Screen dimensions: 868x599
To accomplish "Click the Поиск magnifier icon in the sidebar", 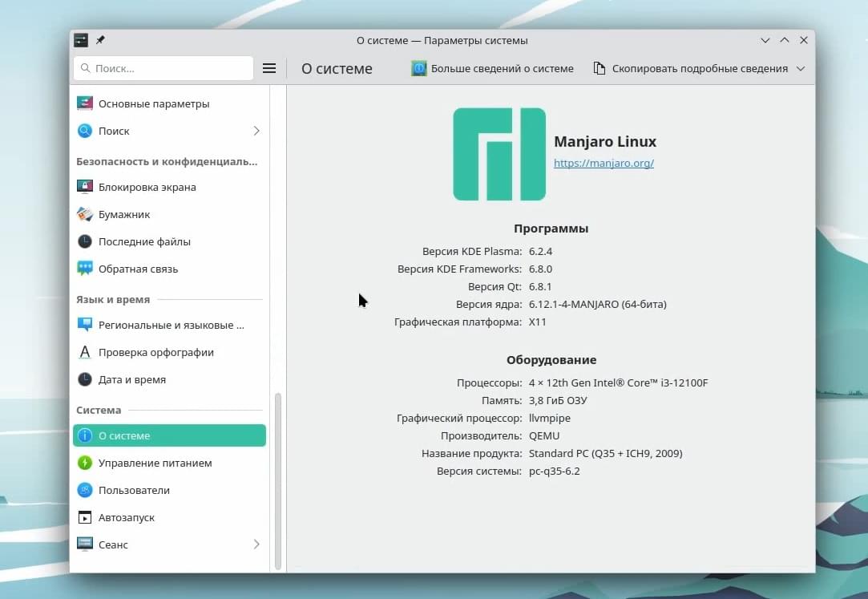I will point(85,131).
